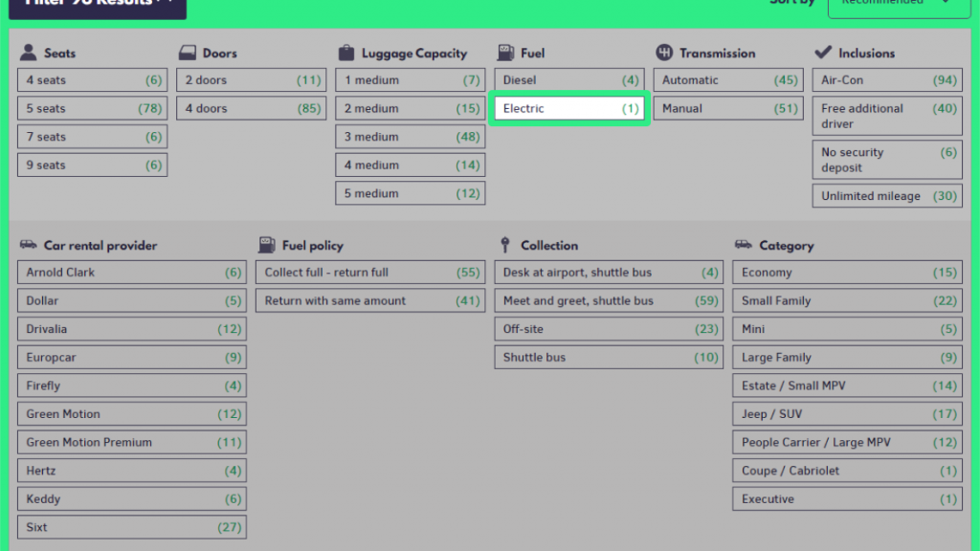Screen dimensions: 980x551
Task: Pick the Jeep / SUV category
Action: [x=847, y=414]
